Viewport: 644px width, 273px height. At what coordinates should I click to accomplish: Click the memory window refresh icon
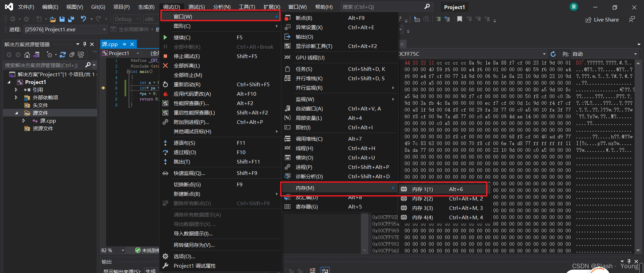(553, 54)
